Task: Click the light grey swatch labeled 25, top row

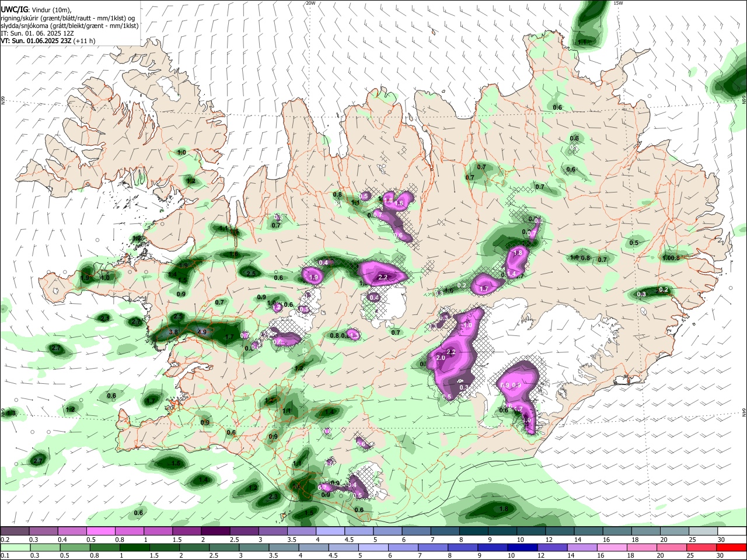Action: point(703,531)
